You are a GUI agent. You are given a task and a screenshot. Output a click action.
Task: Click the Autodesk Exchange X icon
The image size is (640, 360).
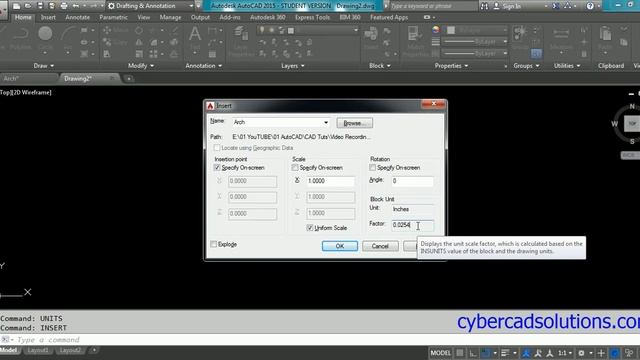[556, 6]
